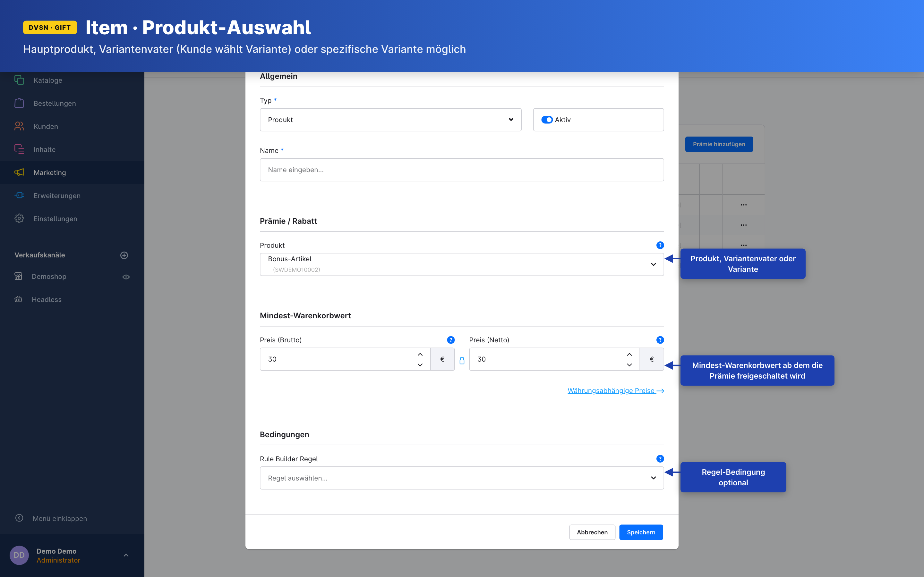Click the Kataloge sidebar icon
The width and height of the screenshot is (924, 577).
19,80
